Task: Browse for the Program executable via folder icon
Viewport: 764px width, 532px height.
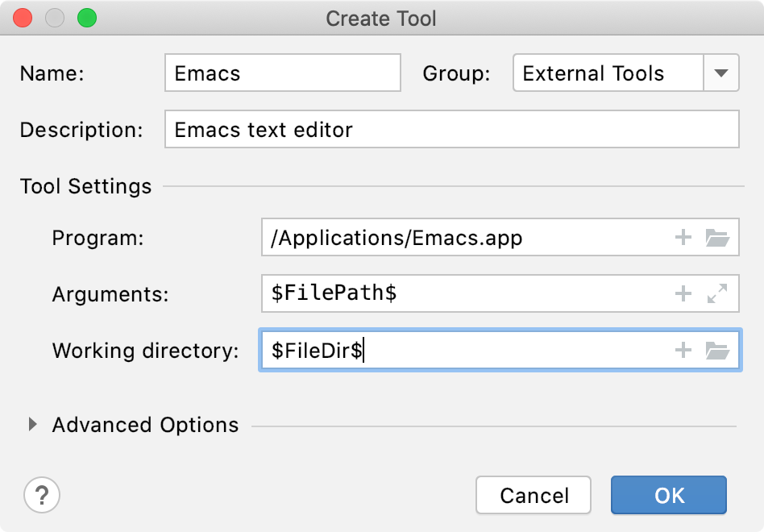Action: coord(717,237)
